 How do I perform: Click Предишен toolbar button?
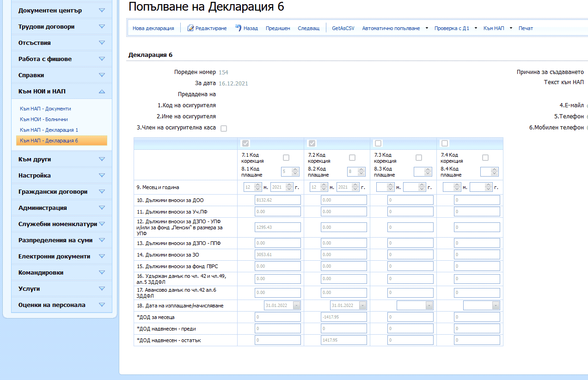(278, 28)
